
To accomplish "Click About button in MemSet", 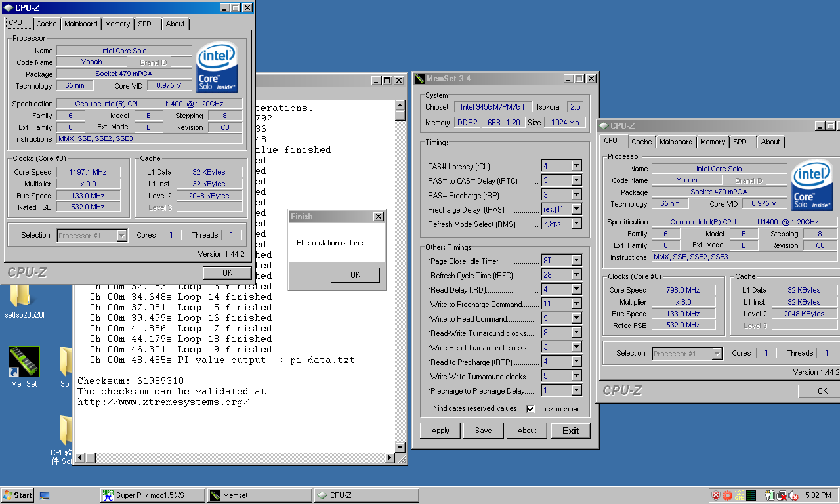I will pyautogui.click(x=527, y=430).
